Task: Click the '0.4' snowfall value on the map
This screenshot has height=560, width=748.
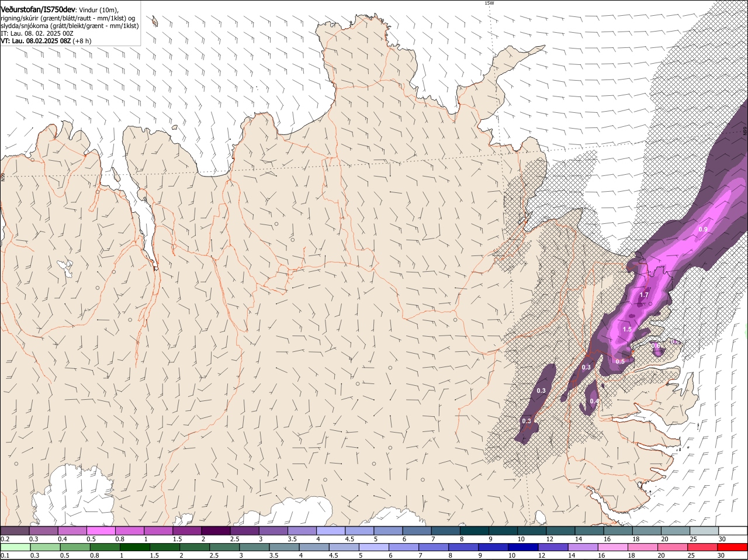Action: coord(594,401)
